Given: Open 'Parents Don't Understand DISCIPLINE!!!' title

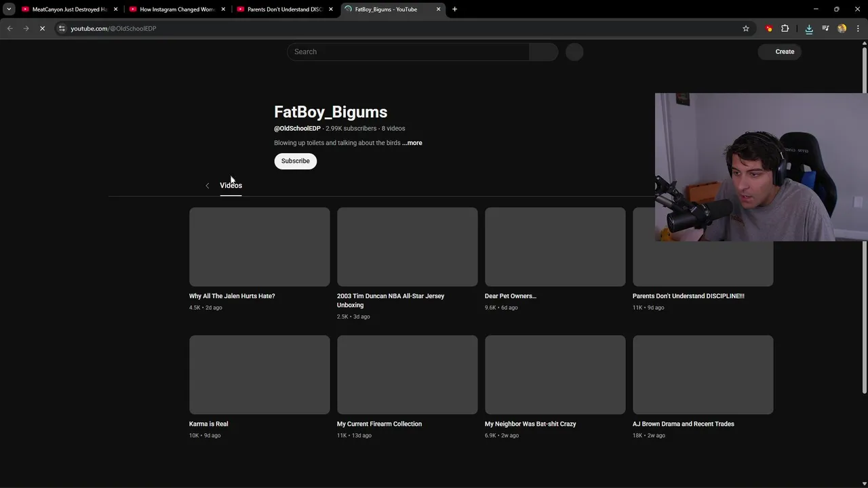Looking at the screenshot, I should click(688, 296).
